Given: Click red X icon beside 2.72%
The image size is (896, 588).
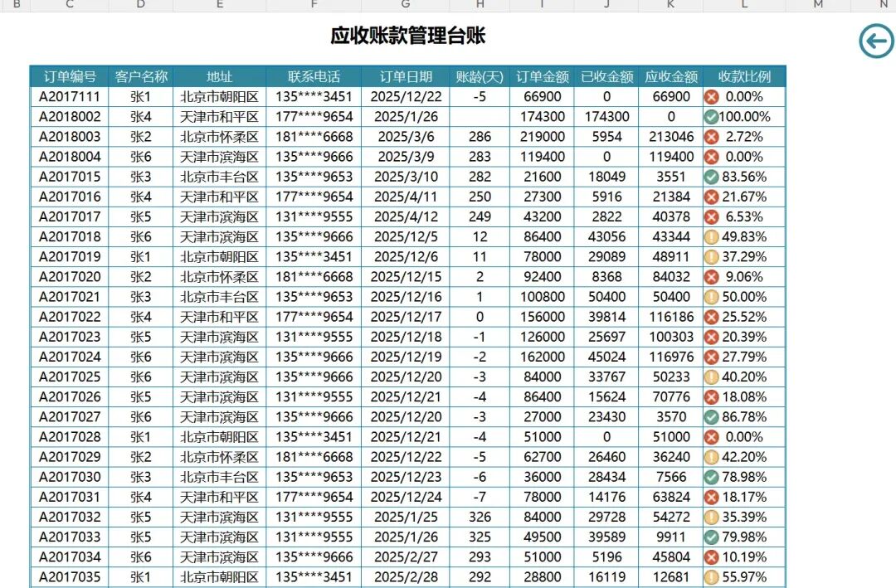Looking at the screenshot, I should pyautogui.click(x=711, y=137).
